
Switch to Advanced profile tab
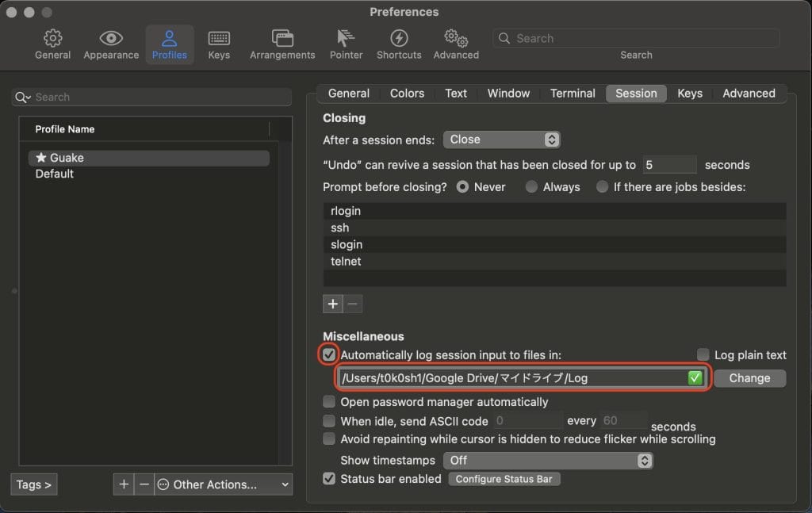[x=749, y=94]
